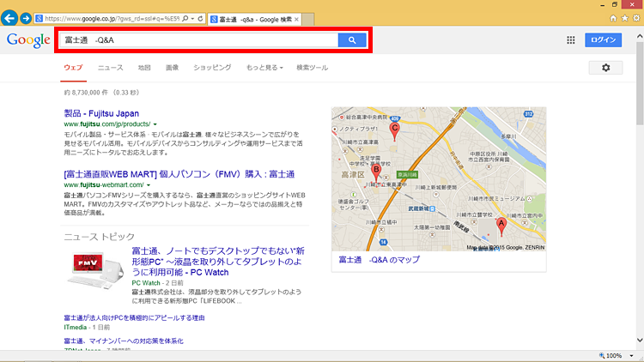Select the 画像 search tab
The image size is (644, 362).
pyautogui.click(x=172, y=68)
